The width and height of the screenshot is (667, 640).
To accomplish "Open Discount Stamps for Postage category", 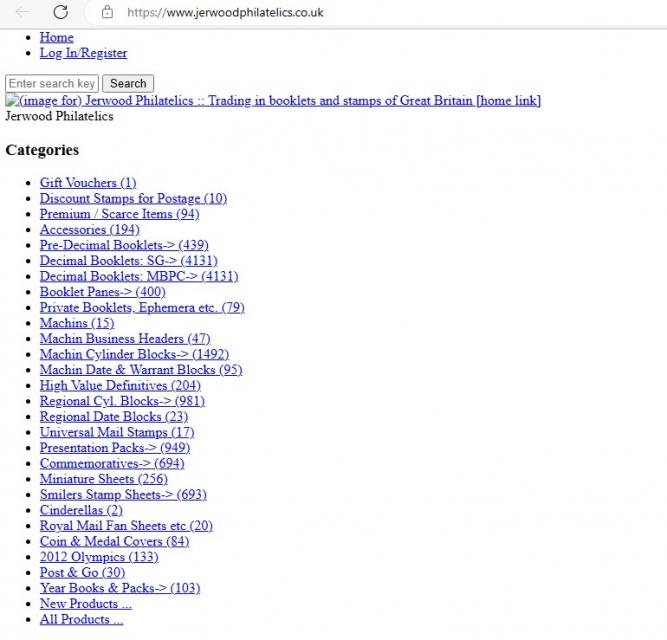I will click(134, 199).
